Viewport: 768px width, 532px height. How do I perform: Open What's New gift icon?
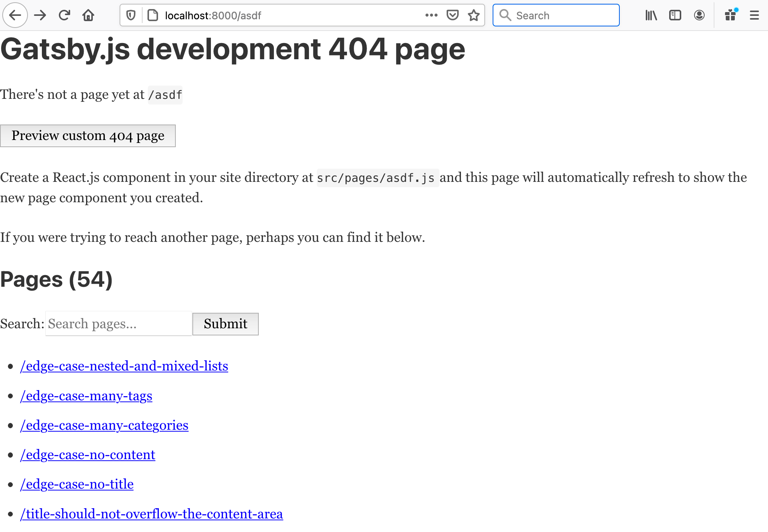(x=731, y=15)
